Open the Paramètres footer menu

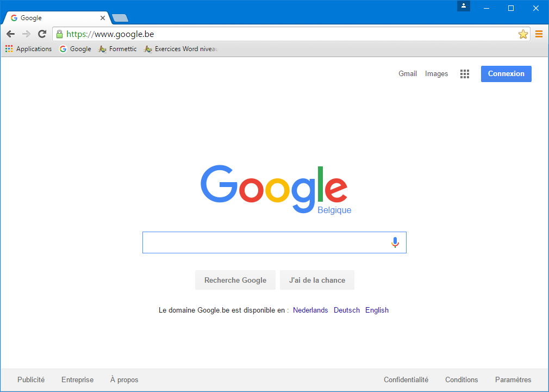tap(513, 379)
